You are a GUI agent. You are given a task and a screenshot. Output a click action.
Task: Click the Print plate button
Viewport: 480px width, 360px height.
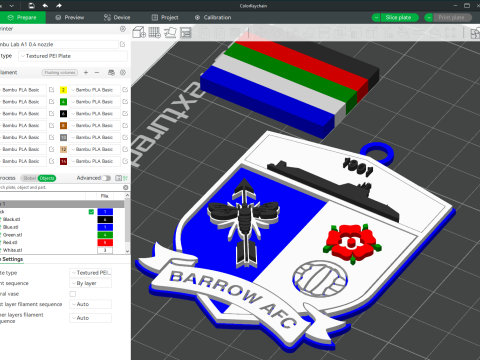pyautogui.click(x=452, y=17)
